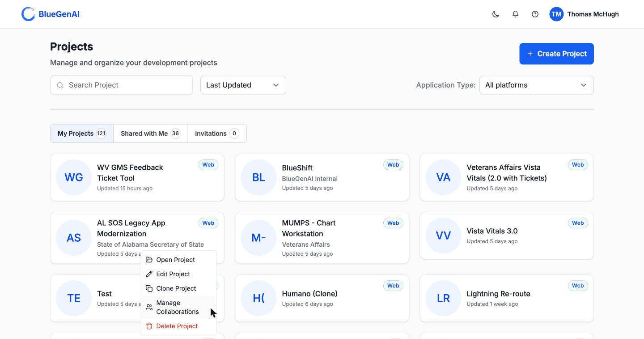Click State of Alabama Secretary of State text
Screen dimensions: 644x339
click(150, 245)
